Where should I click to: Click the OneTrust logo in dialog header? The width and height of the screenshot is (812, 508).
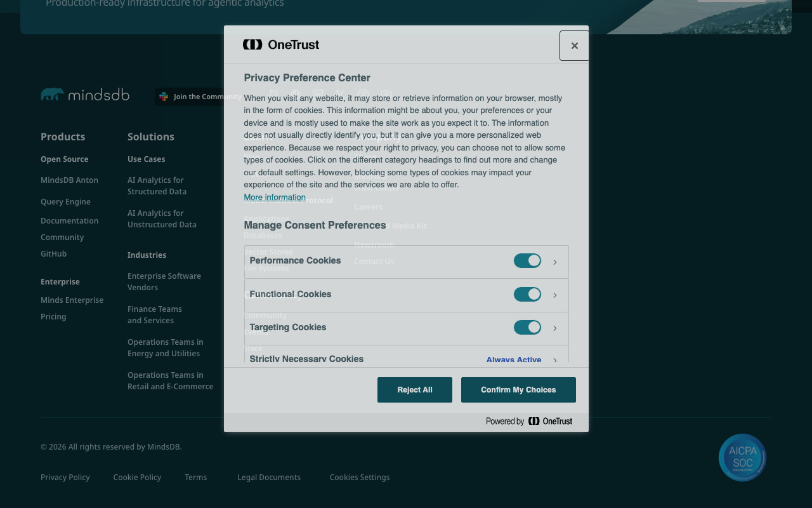coord(281,44)
